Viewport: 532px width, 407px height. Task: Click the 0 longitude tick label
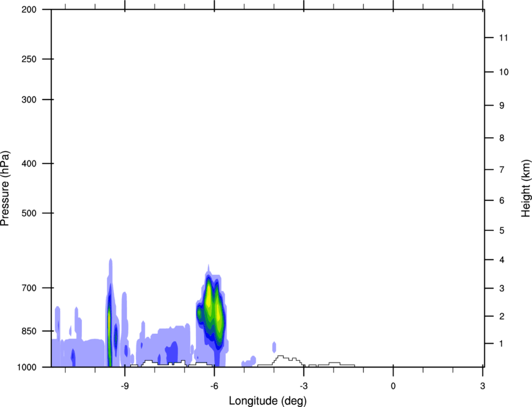coord(393,386)
